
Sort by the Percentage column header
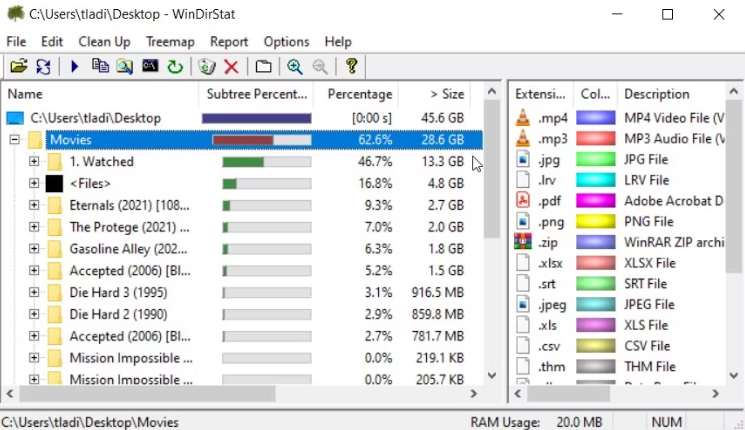pyautogui.click(x=356, y=94)
